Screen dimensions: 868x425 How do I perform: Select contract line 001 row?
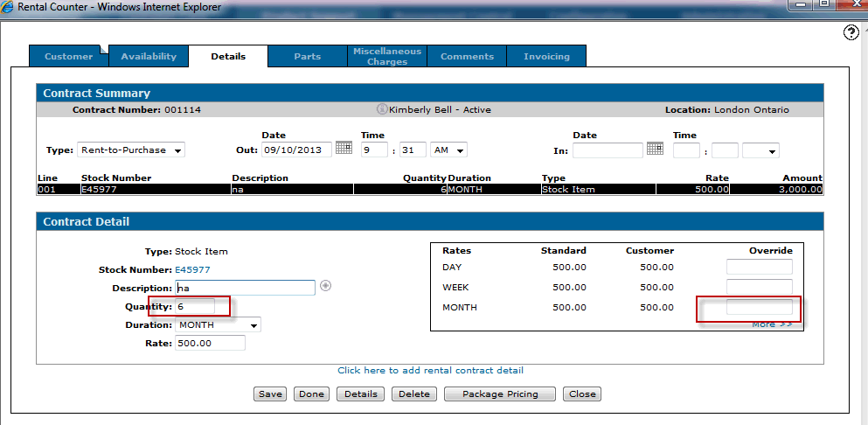[428, 189]
